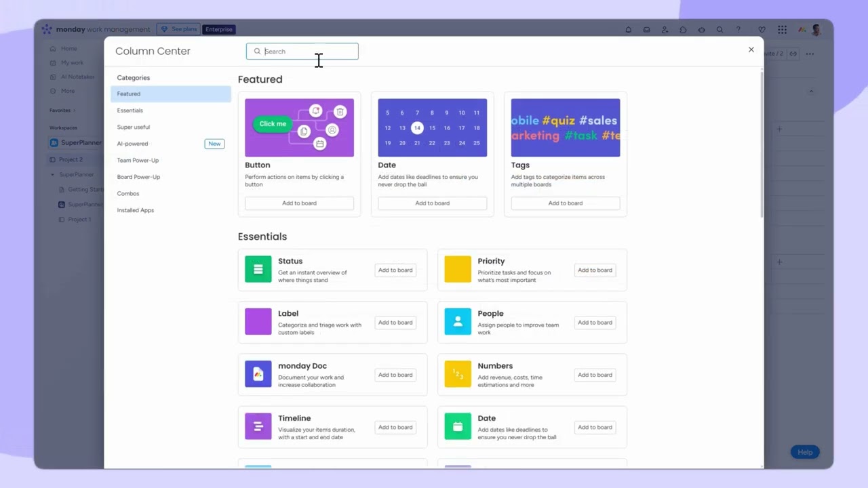
Task: Add the Numbers column to board
Action: coord(595,375)
